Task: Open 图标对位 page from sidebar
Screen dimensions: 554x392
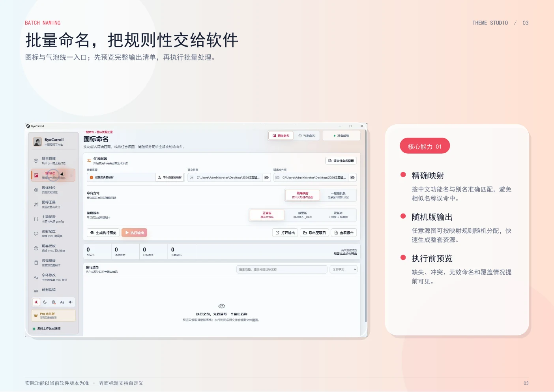Action: (x=53, y=190)
